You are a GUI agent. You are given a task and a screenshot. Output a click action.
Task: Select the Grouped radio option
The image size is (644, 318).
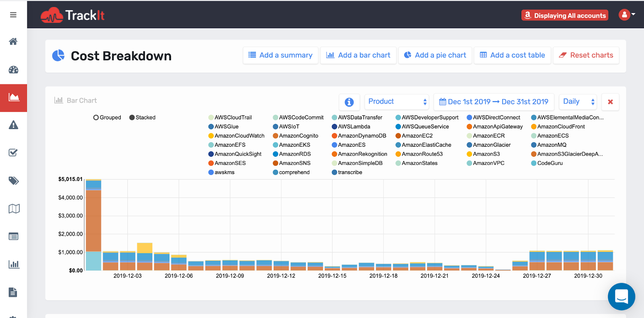[x=96, y=117]
